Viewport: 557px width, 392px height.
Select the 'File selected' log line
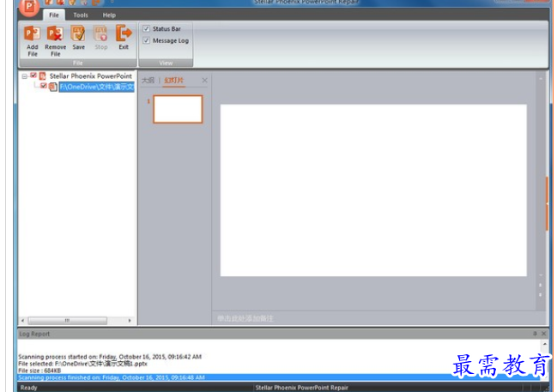point(82,364)
